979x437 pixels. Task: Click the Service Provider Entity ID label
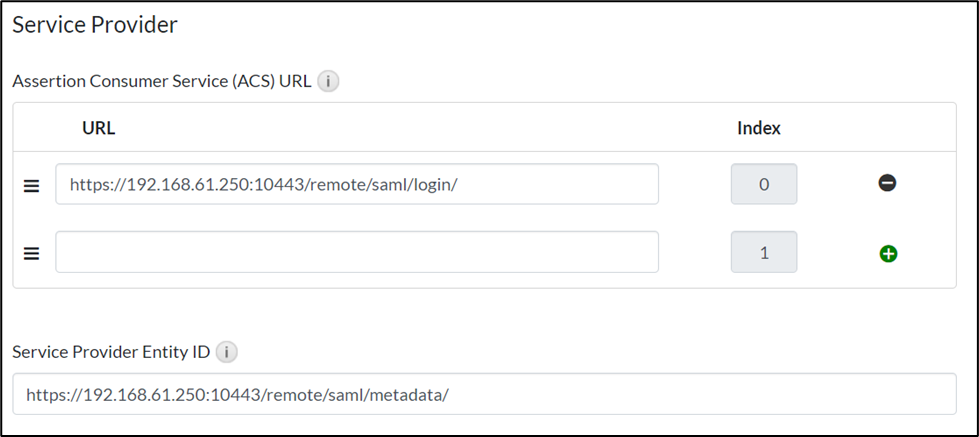111,352
